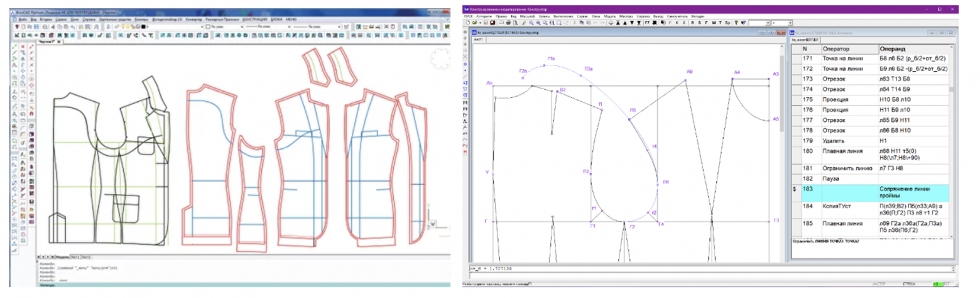The width and height of the screenshot is (980, 298).
Task: Open Масштаб menu
Action: click(528, 16)
